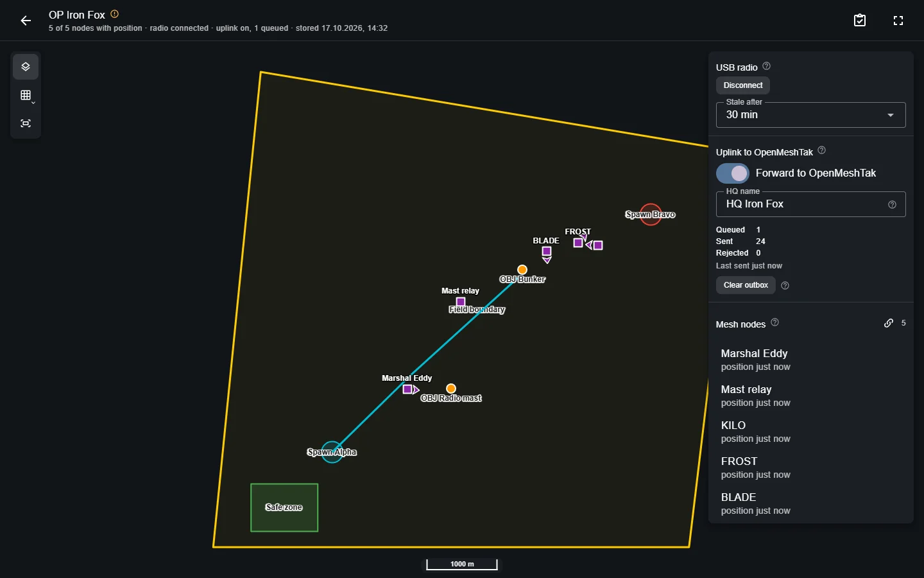Viewport: 924px width, 578px height.
Task: Enter fullscreen map view
Action: pyautogui.click(x=898, y=21)
